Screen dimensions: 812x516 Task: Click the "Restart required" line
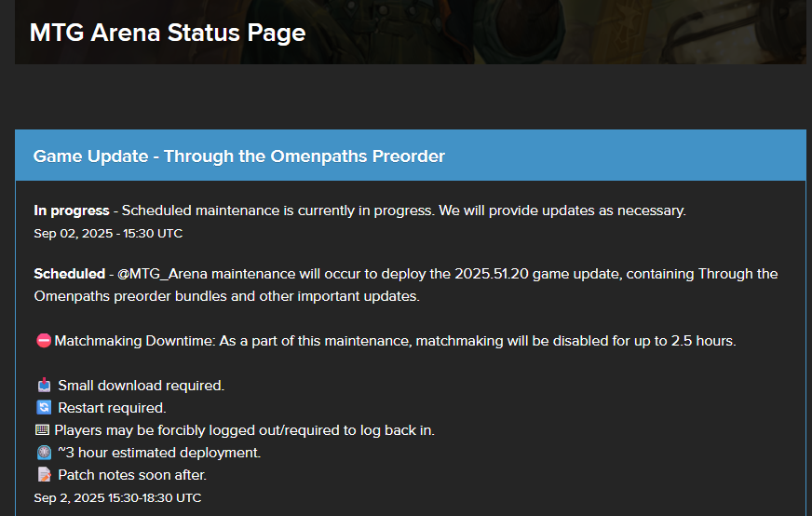pyautogui.click(x=112, y=408)
